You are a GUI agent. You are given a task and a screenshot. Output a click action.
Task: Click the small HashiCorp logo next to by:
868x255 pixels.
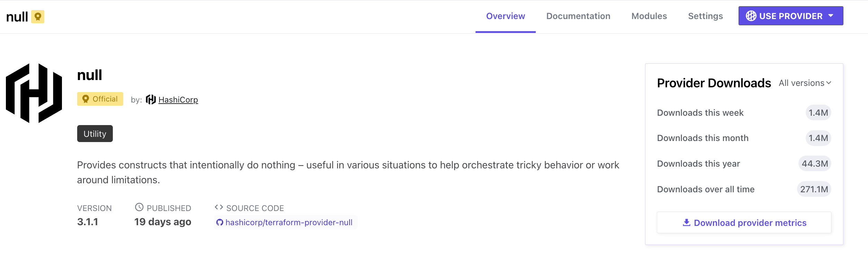tap(151, 100)
